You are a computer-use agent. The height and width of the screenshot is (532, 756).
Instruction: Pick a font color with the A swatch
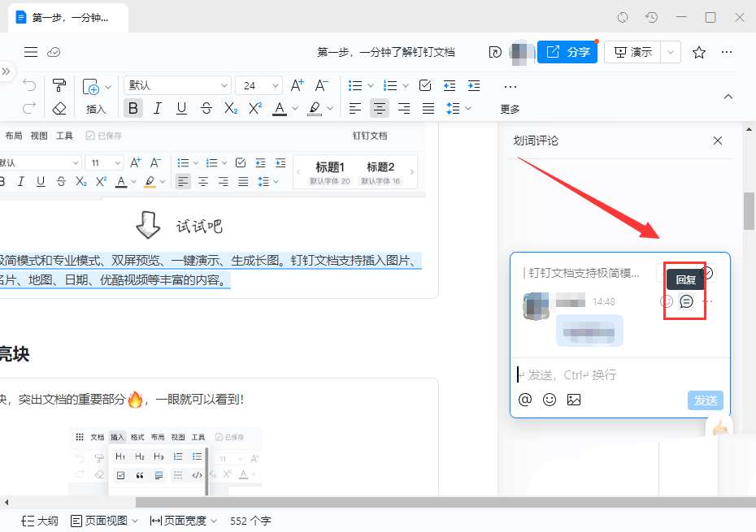[x=280, y=108]
